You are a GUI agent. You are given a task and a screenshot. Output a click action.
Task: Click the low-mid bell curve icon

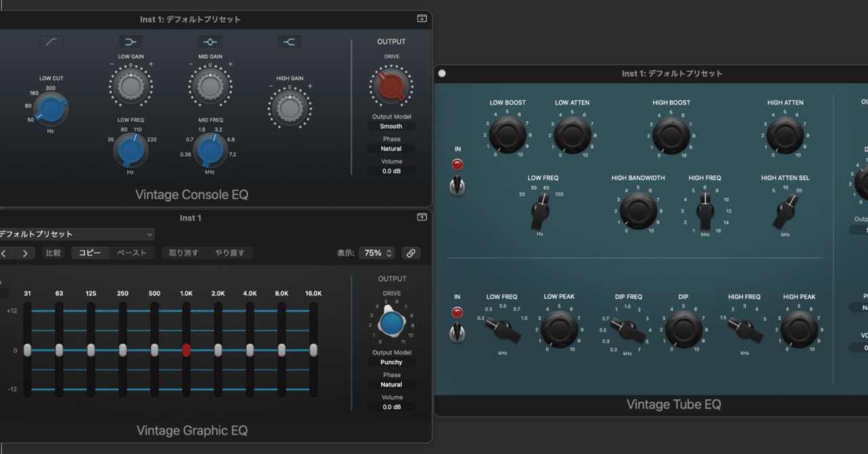point(130,41)
